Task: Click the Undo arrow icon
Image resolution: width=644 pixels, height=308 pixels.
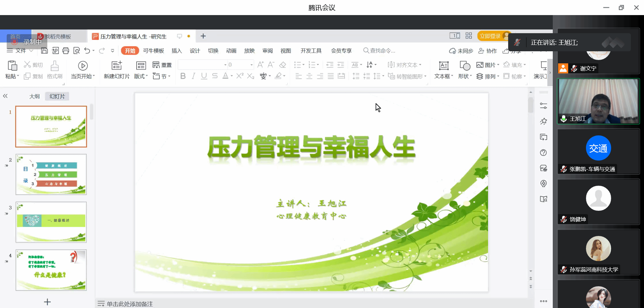Action: tap(87, 51)
